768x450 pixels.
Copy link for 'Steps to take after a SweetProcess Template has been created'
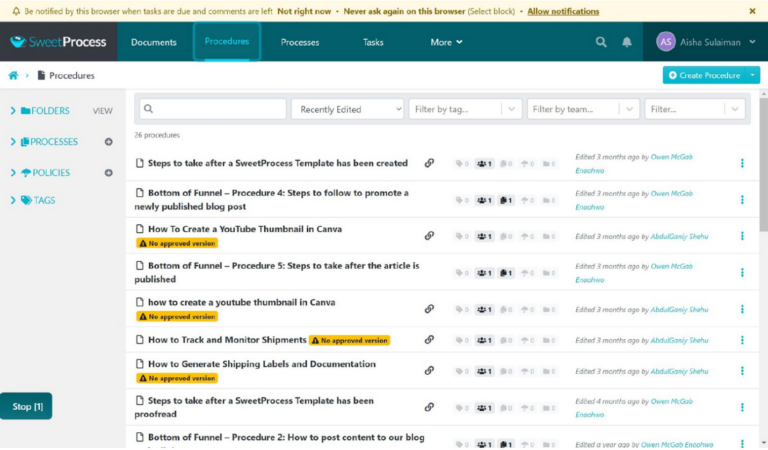[429, 163]
